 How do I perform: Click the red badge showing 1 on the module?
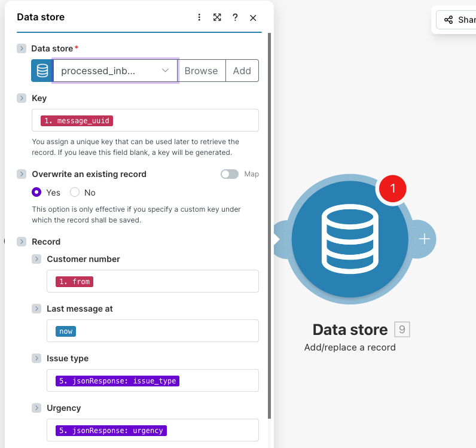pos(392,188)
